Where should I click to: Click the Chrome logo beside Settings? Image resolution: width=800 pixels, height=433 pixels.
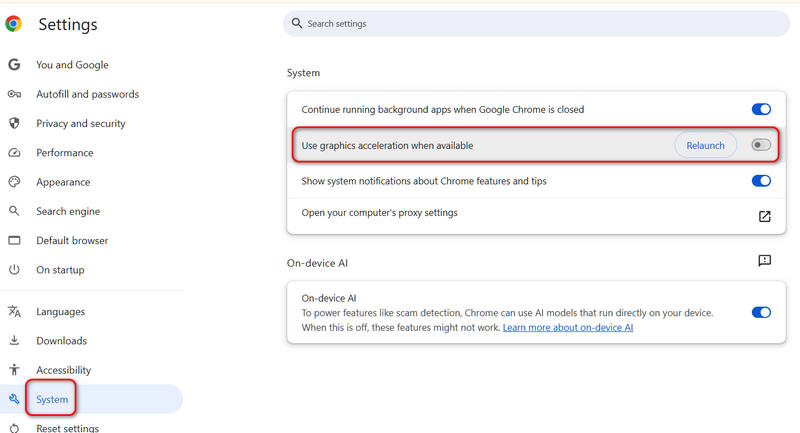tap(14, 23)
